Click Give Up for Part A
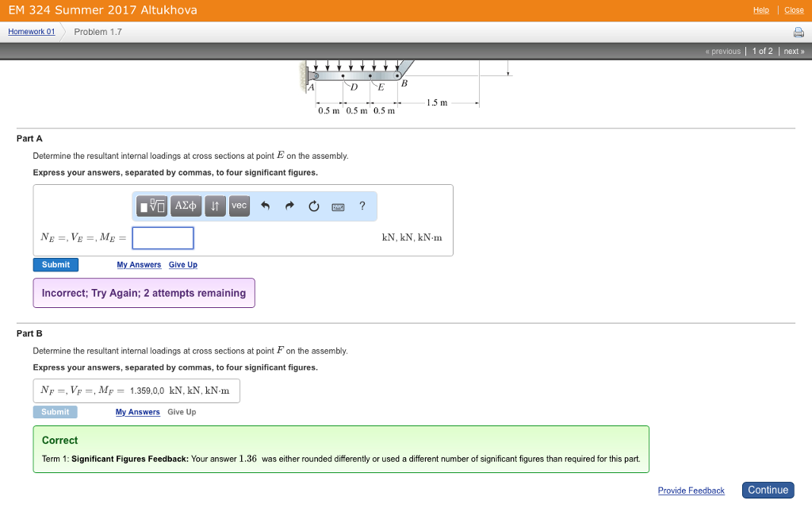The height and width of the screenshot is (508, 812). [182, 264]
